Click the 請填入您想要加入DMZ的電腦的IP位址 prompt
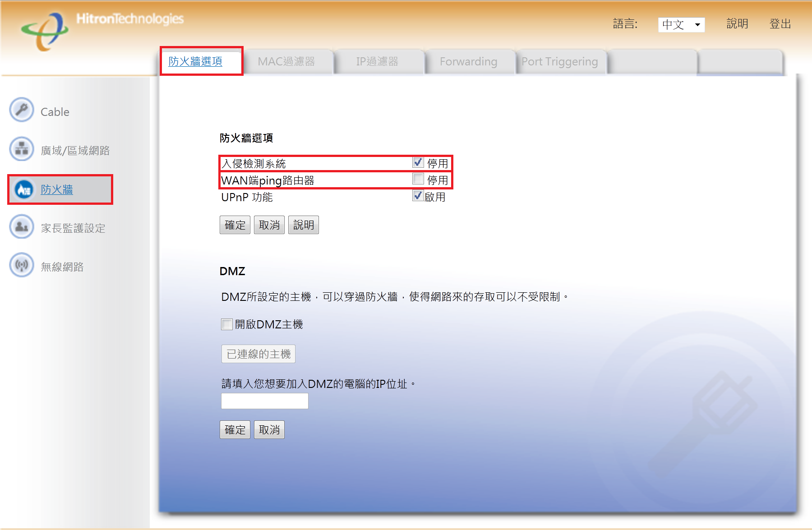Viewport: 812px width, 530px height. pyautogui.click(x=318, y=384)
